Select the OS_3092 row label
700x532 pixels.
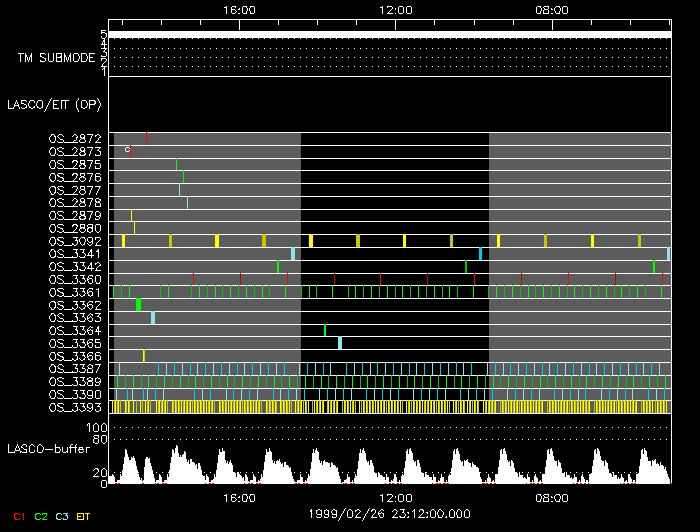tap(75, 241)
